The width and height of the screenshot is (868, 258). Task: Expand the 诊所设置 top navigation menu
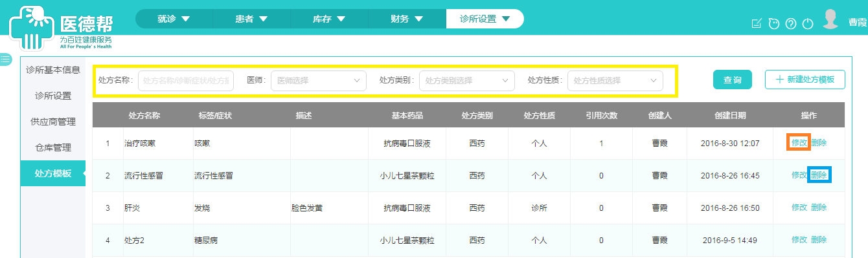[485, 19]
